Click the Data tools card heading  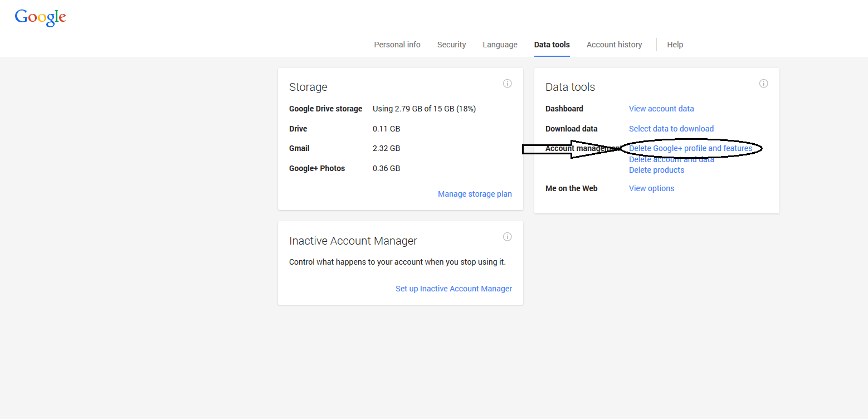coord(570,87)
